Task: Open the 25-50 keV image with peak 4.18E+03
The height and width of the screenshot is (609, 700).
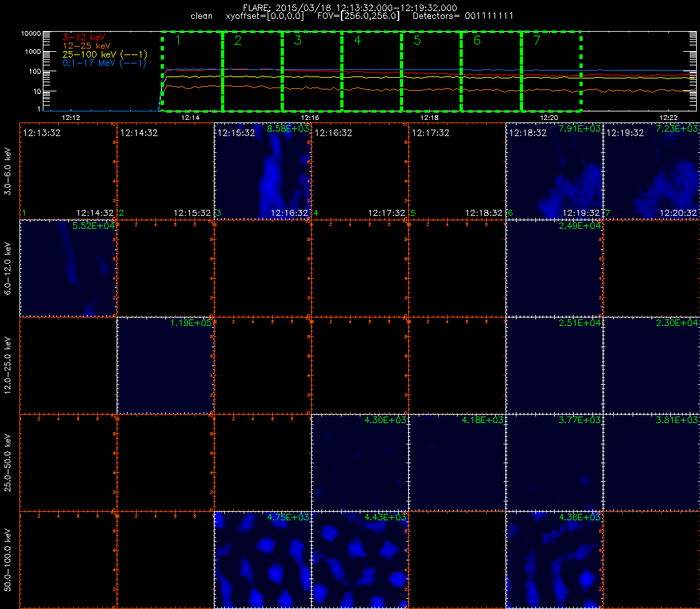Action: point(457,463)
